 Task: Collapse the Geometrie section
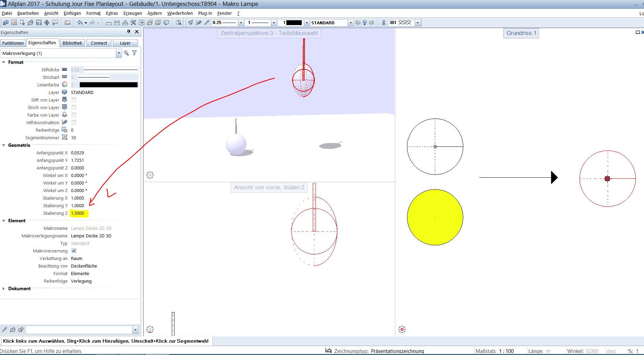[x=4, y=145]
